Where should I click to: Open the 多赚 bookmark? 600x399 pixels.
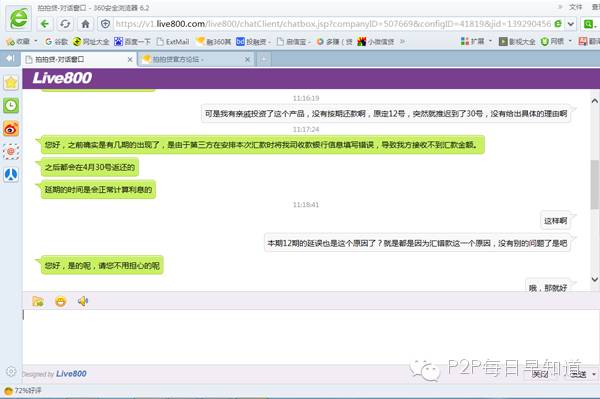click(334, 41)
